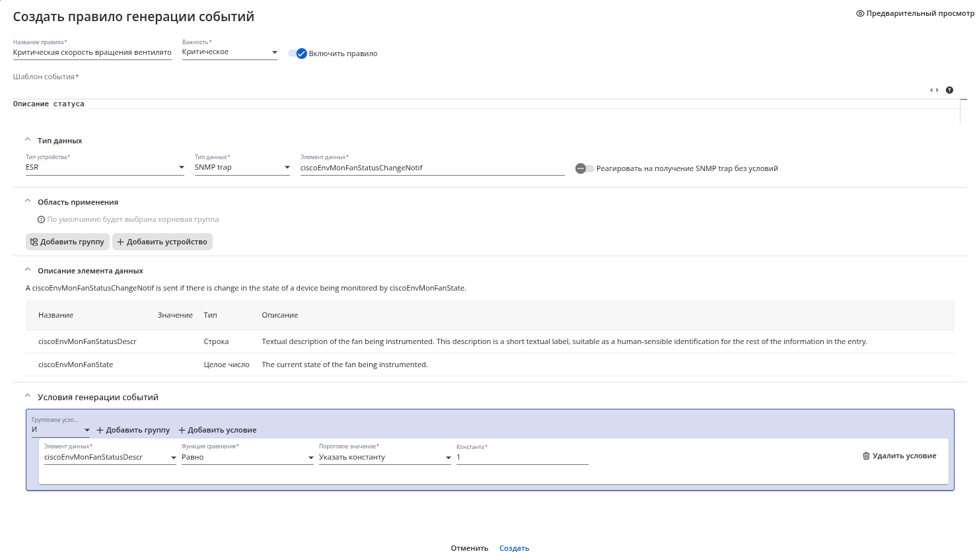The width and height of the screenshot is (979, 560).
Task: Click the group icon on Добавить группу button
Action: [34, 242]
